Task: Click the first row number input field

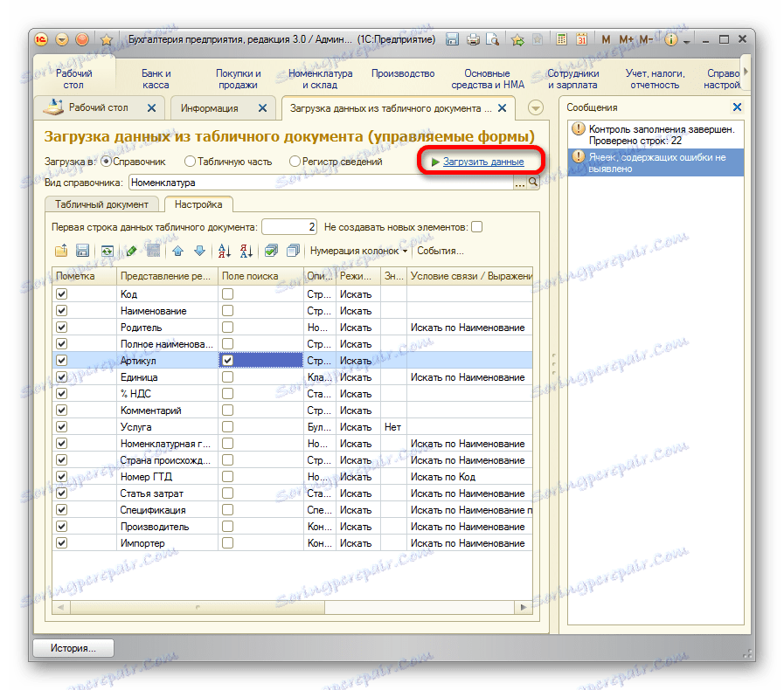Action: coord(289,227)
